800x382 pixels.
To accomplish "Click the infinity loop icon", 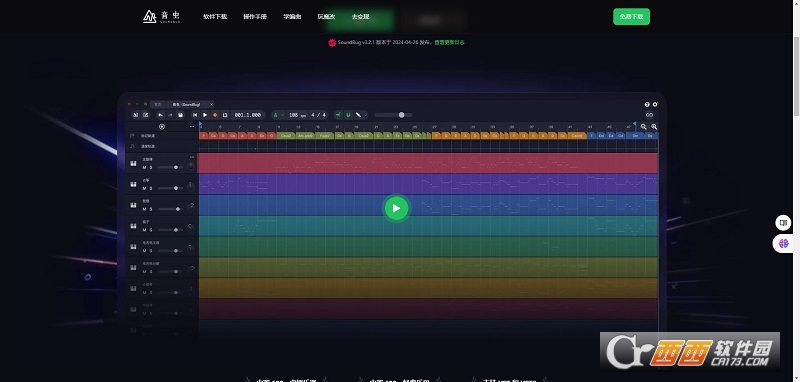I will tap(649, 115).
